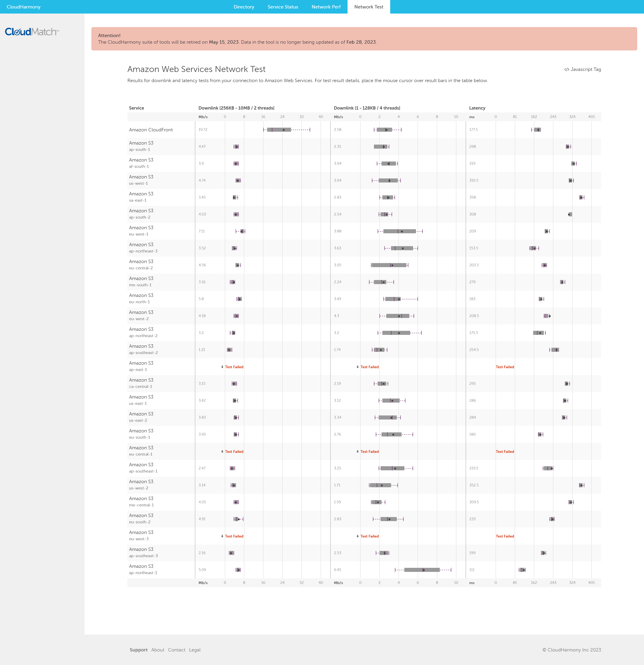Click the CloudMatch logo
Screen dimensions: 644x665
pyautogui.click(x=32, y=32)
